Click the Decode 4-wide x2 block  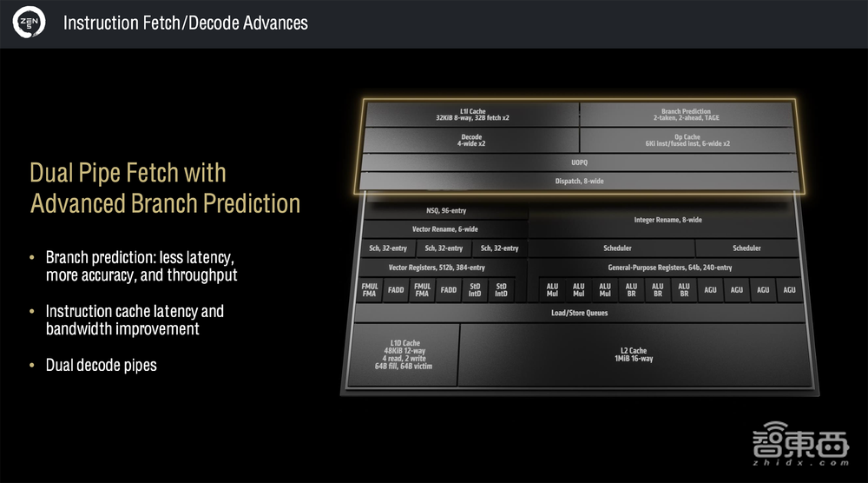tap(472, 140)
